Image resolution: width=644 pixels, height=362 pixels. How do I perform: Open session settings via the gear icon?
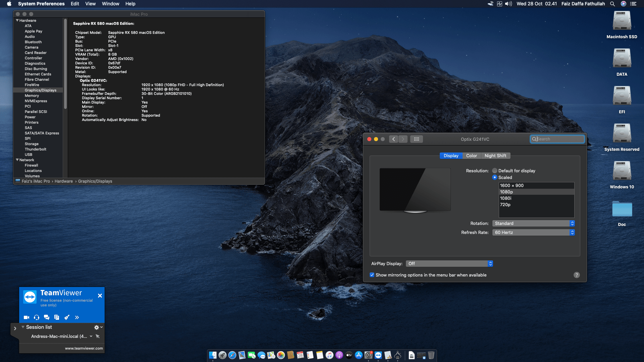coord(97,327)
